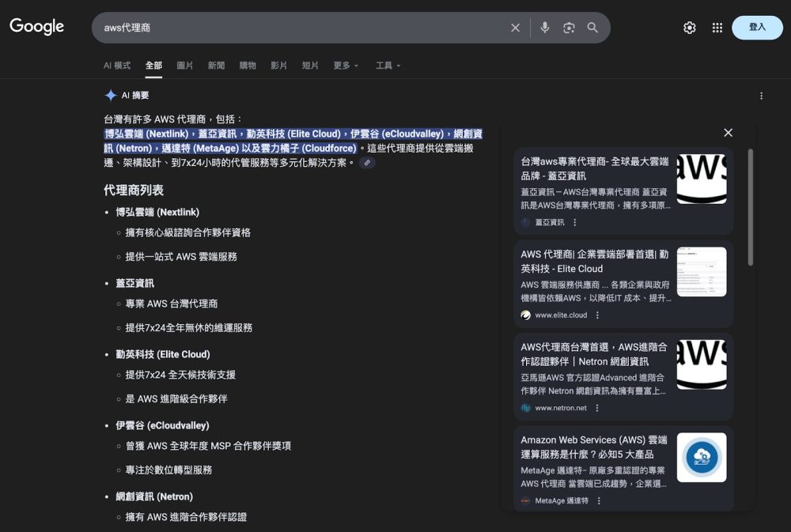Switch to the 圖片 tab
The height and width of the screenshot is (532, 791).
(x=184, y=66)
